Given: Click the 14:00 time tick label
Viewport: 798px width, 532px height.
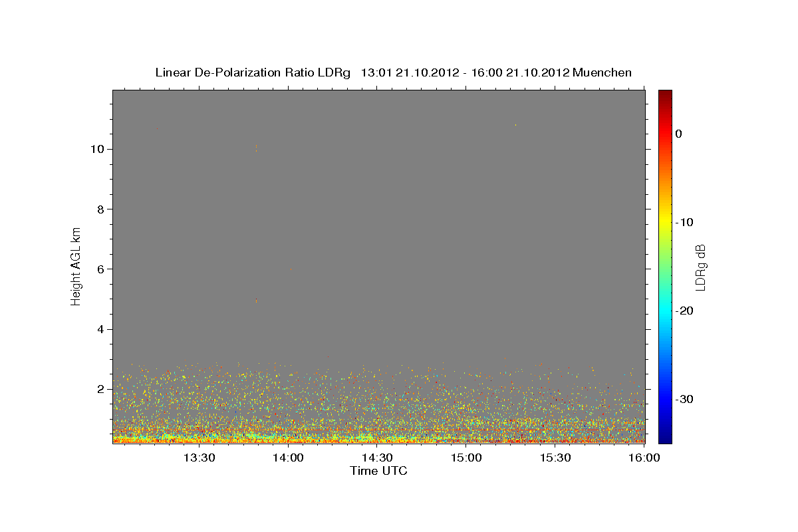Looking at the screenshot, I should [x=289, y=458].
